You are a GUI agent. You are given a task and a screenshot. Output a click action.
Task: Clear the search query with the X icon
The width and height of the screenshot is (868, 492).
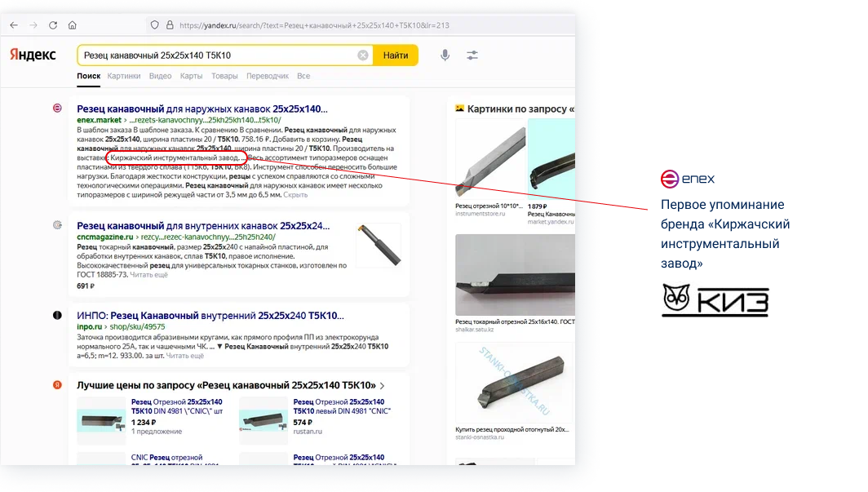pyautogui.click(x=362, y=55)
